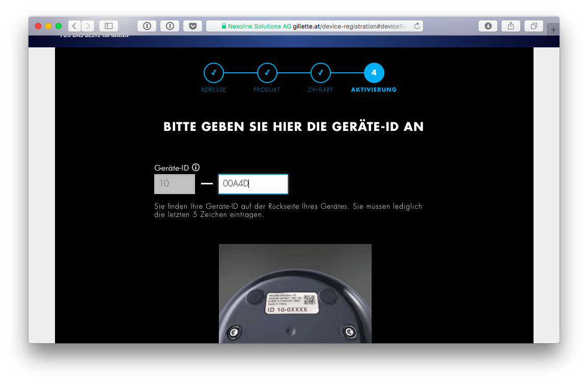Click the Geräte-ID field label
Image resolution: width=588 pixels, height=384 pixels.
172,168
